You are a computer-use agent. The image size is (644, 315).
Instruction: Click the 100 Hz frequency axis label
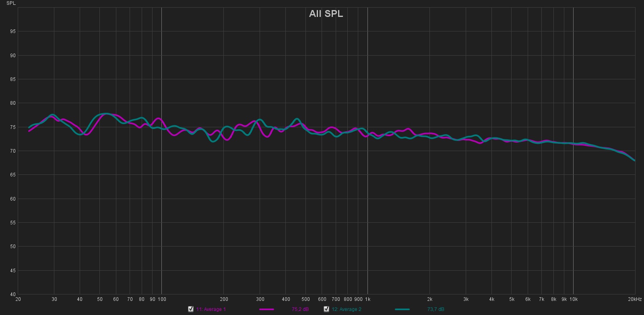pyautogui.click(x=162, y=299)
